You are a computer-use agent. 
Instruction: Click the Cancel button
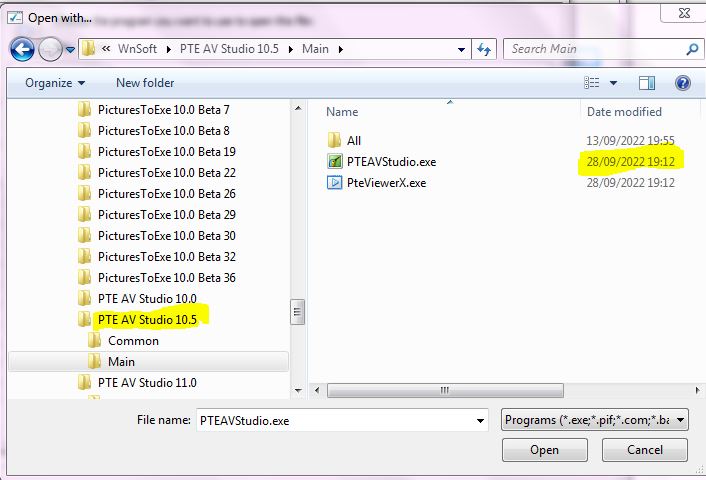pos(645,450)
